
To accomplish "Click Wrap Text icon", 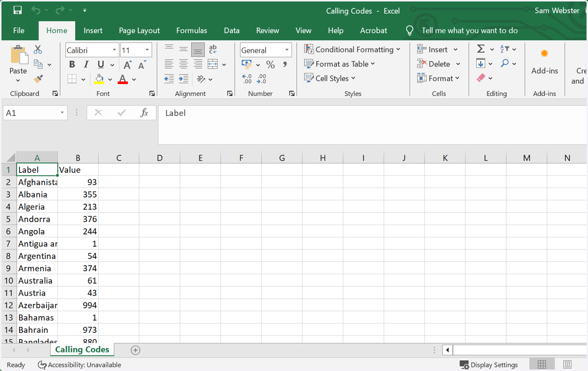I will point(213,49).
